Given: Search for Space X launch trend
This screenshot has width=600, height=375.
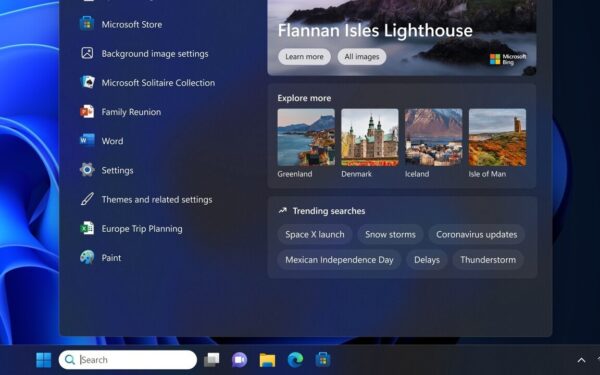Looking at the screenshot, I should point(315,235).
